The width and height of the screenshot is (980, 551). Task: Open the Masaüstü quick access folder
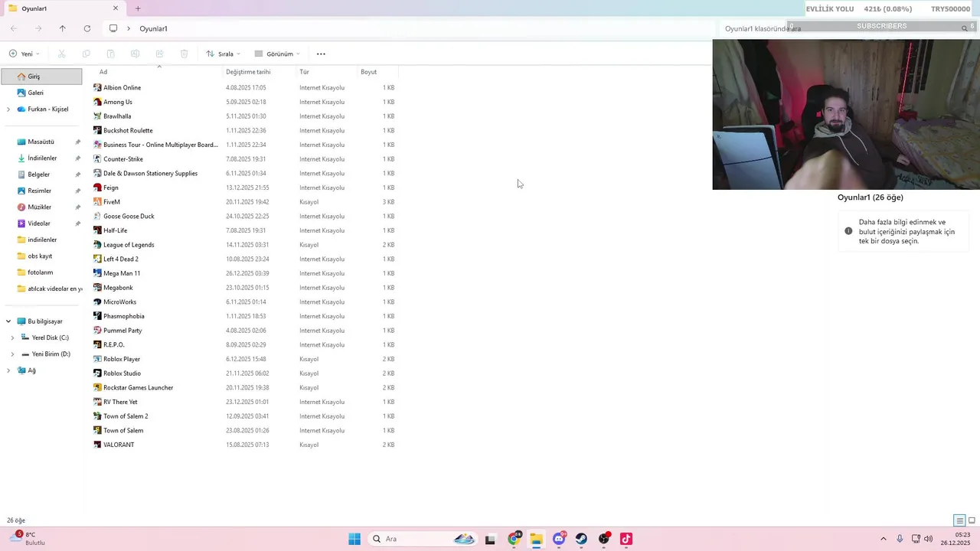pyautogui.click(x=42, y=142)
